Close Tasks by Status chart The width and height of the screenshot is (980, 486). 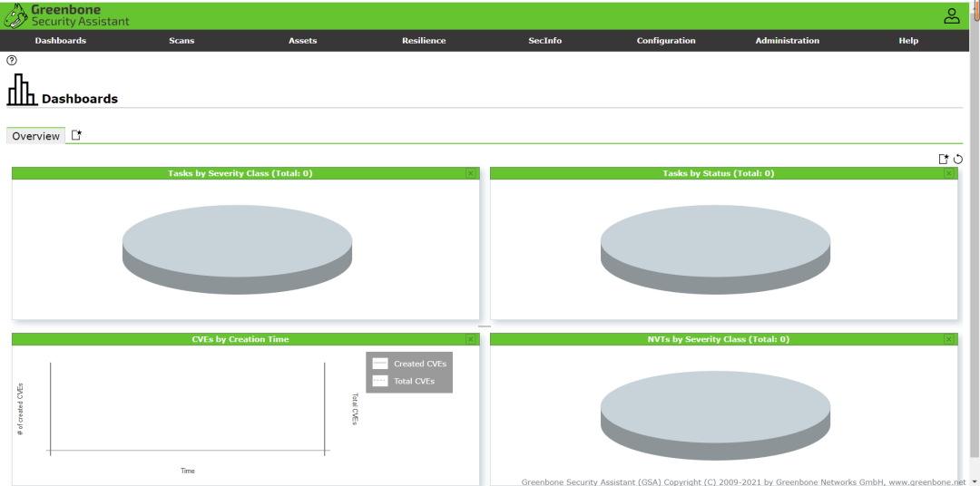click(x=949, y=174)
